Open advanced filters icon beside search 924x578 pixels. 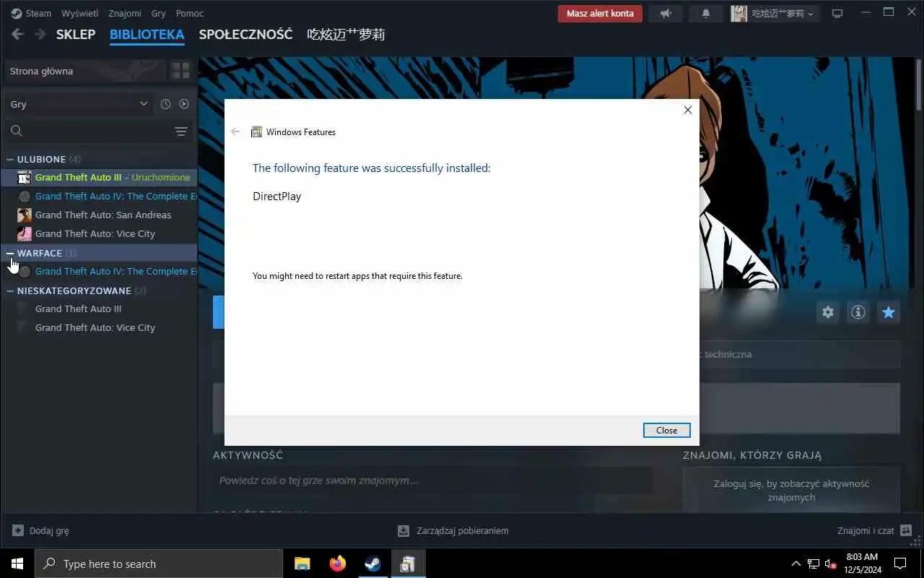[181, 131]
